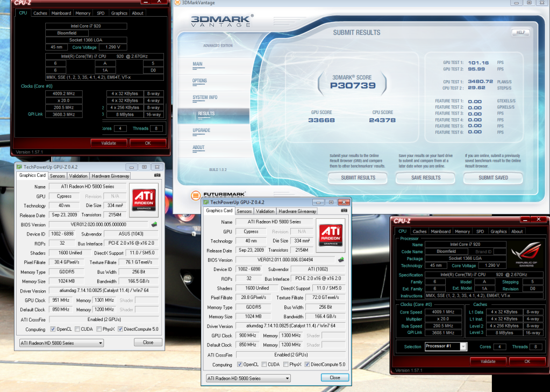This screenshot has height=392, width=550.
Task: Click the screenshot camera icon in the front GPU-Z window
Action: (x=344, y=211)
